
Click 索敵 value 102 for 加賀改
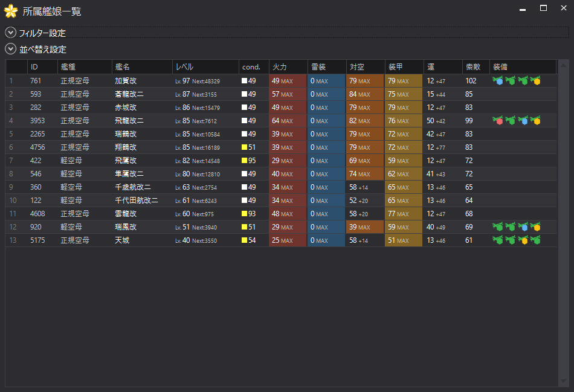click(471, 80)
